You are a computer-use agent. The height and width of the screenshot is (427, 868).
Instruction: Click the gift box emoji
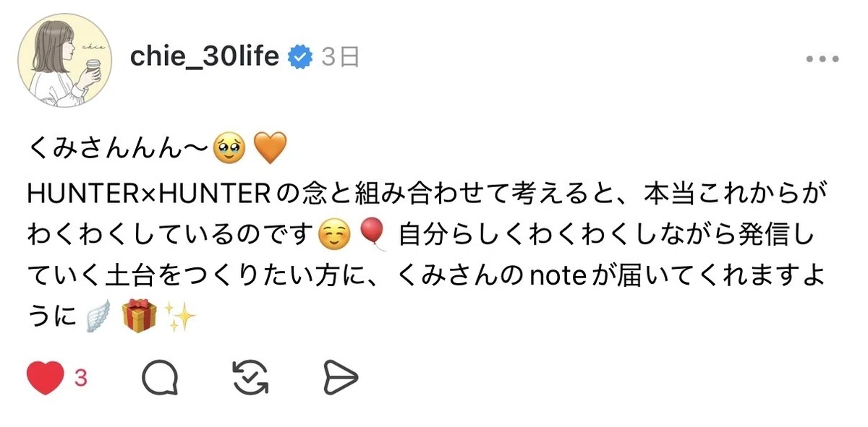139,316
